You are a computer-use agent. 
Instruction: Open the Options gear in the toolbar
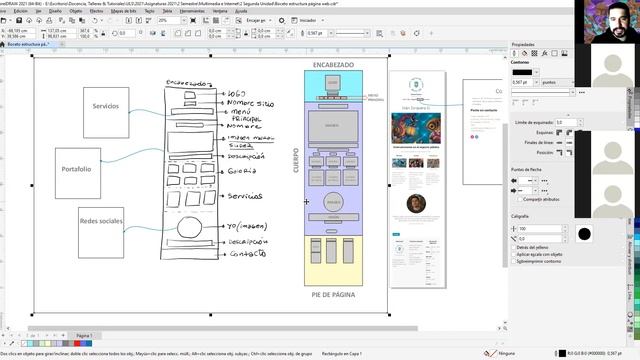[x=282, y=20]
